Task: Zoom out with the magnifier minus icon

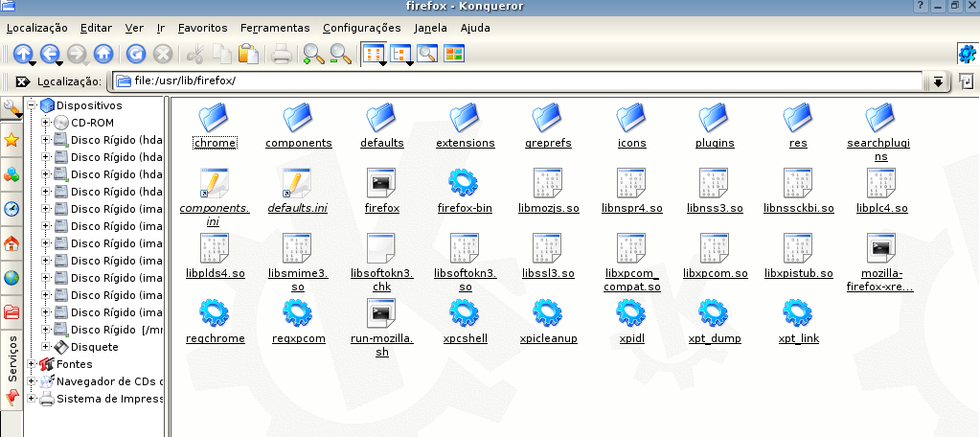Action: 341,54
